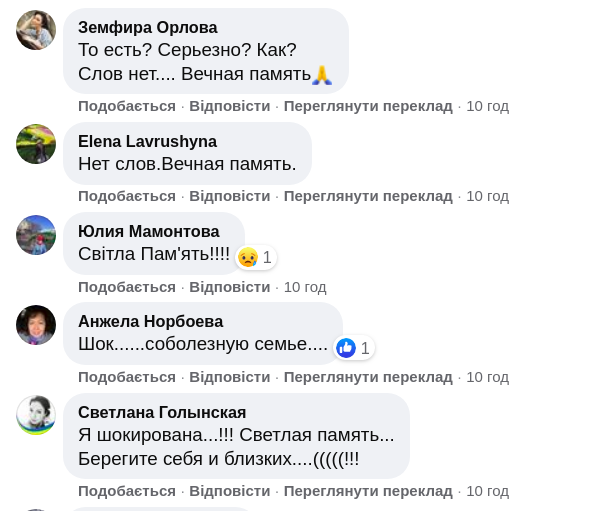Click Переглянути переклад under Земфира Орлова's comment
Viewport: 615px width, 511px height.
tap(368, 106)
